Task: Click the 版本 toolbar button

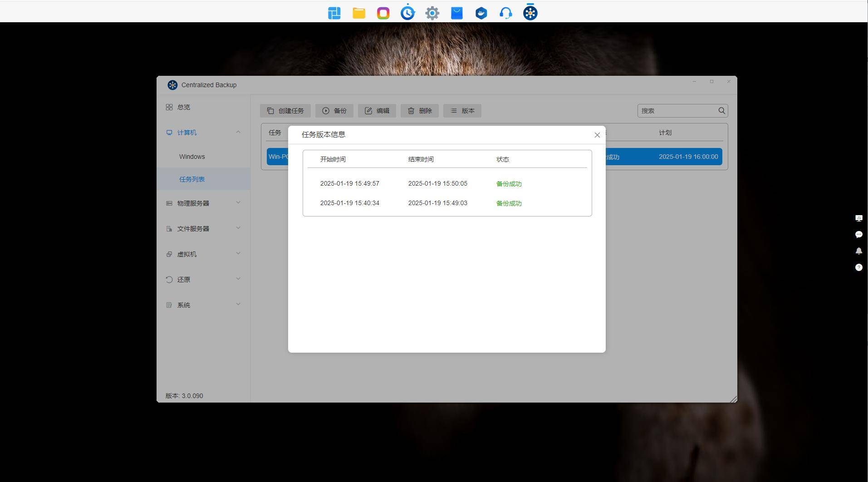Action: point(462,111)
